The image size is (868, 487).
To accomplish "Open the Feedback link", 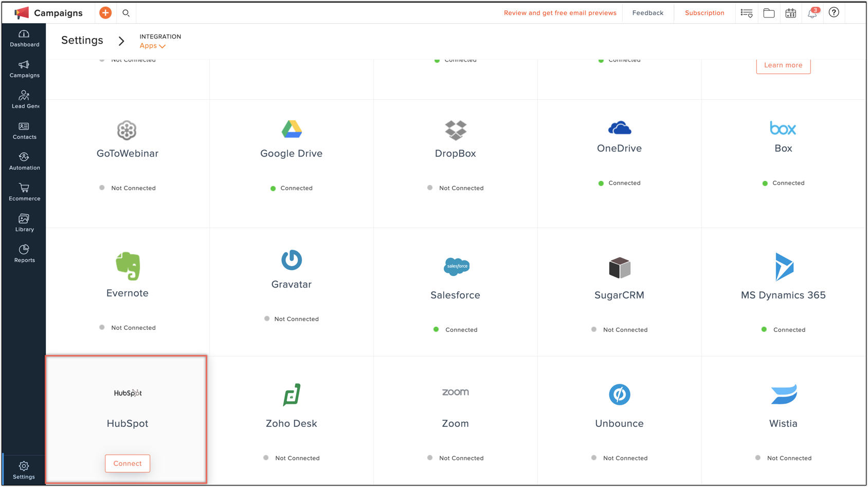I will 648,13.
